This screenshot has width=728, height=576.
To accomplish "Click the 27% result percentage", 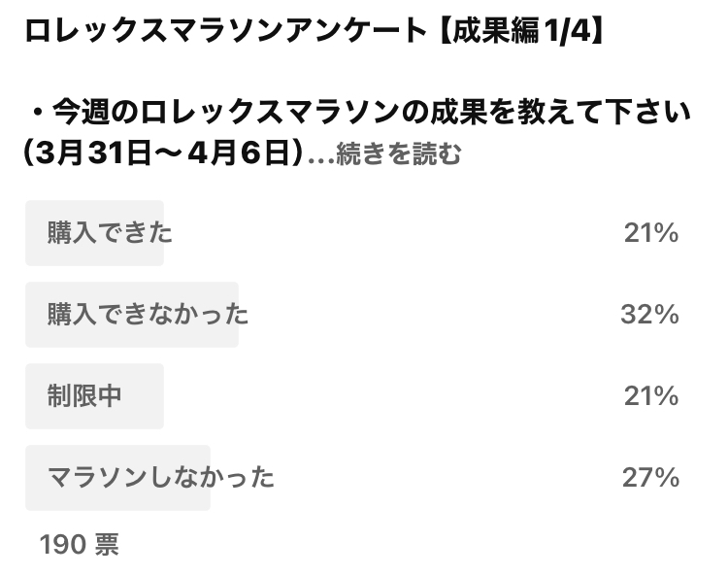I will pyautogui.click(x=650, y=478).
